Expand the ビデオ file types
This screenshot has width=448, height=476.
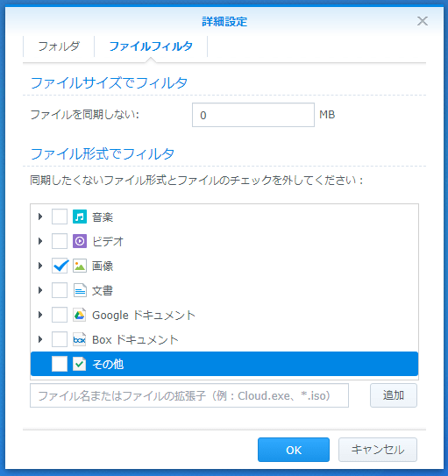tap(40, 241)
